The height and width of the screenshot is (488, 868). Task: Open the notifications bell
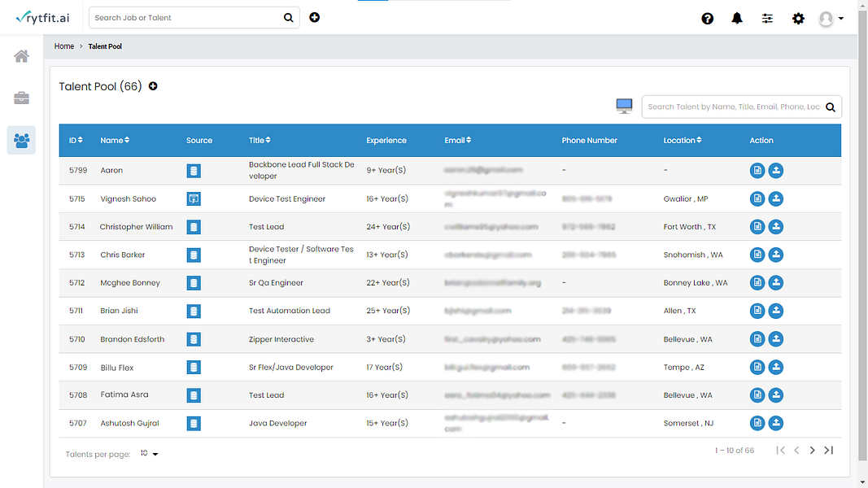737,18
